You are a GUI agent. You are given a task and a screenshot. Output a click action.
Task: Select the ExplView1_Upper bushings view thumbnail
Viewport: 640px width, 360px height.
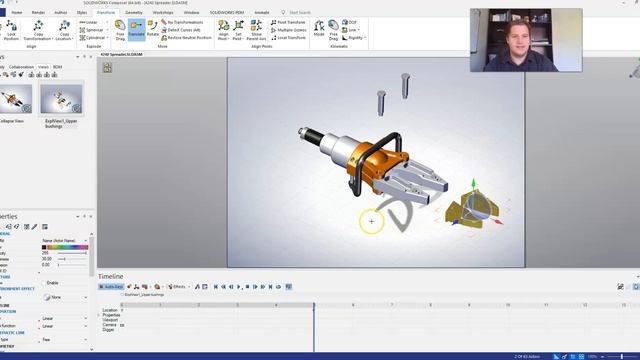coord(61,100)
